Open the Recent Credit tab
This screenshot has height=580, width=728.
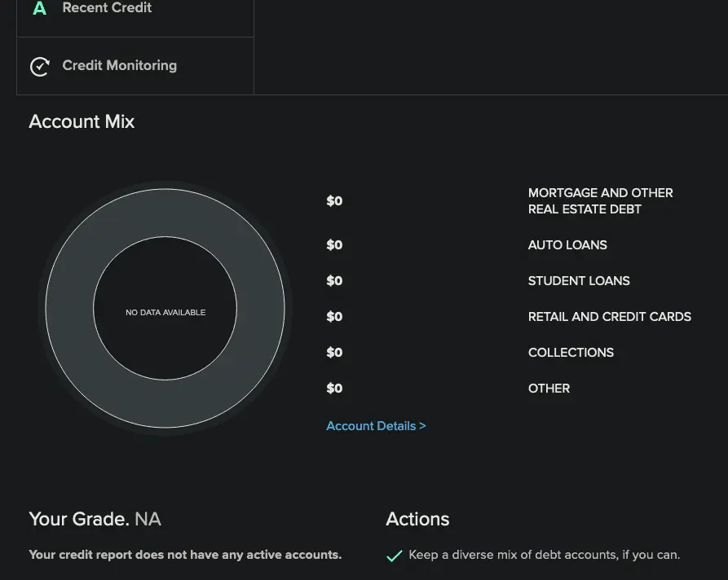coord(107,8)
